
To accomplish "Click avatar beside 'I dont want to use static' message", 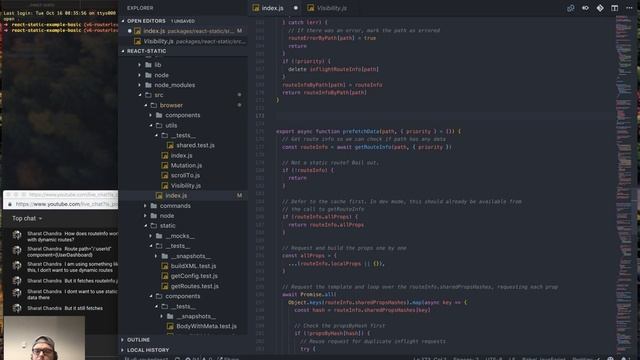I will tap(17, 293).
